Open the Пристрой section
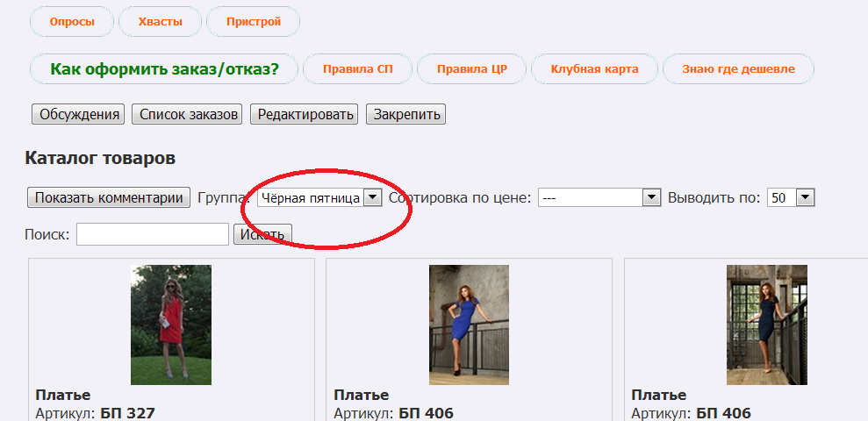The height and width of the screenshot is (421, 868). click(253, 22)
